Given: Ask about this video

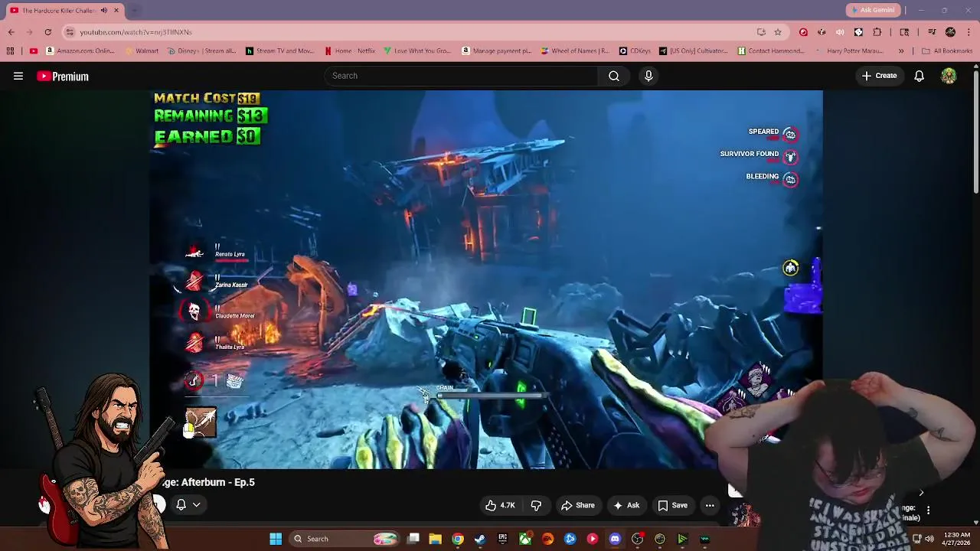Looking at the screenshot, I should click(x=626, y=505).
